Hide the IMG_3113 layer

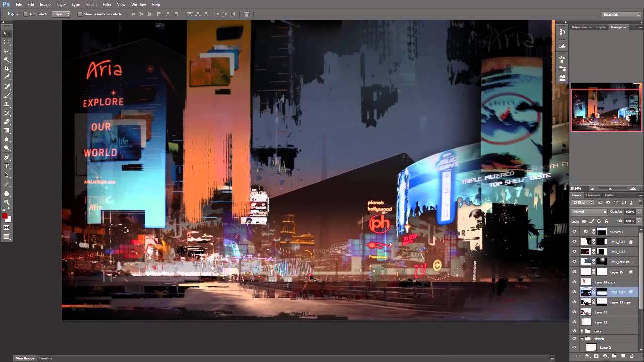coord(574,242)
